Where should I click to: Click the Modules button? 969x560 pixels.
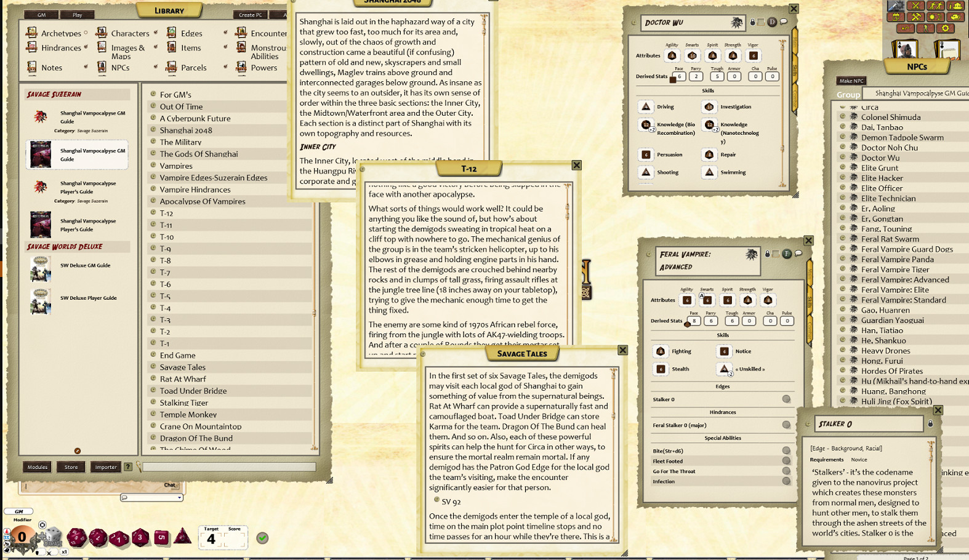(38, 467)
